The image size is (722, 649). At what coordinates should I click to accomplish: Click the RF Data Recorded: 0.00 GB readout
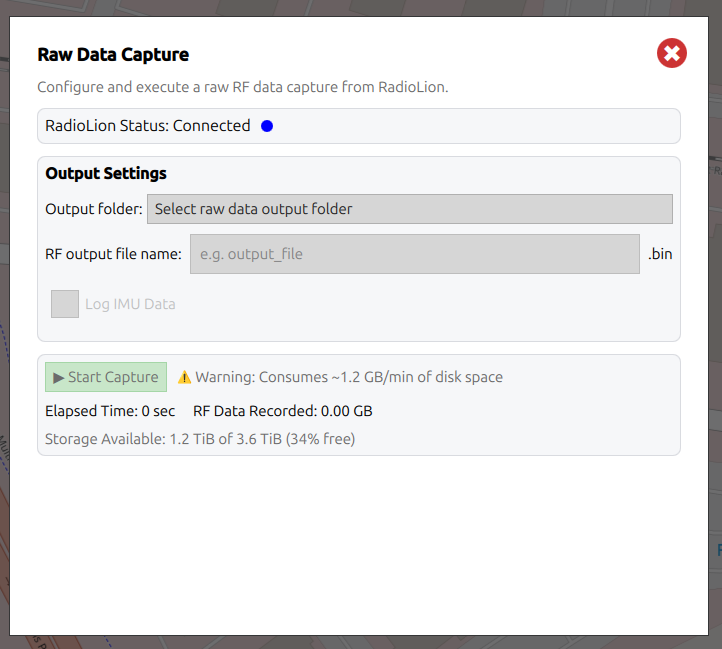point(283,411)
